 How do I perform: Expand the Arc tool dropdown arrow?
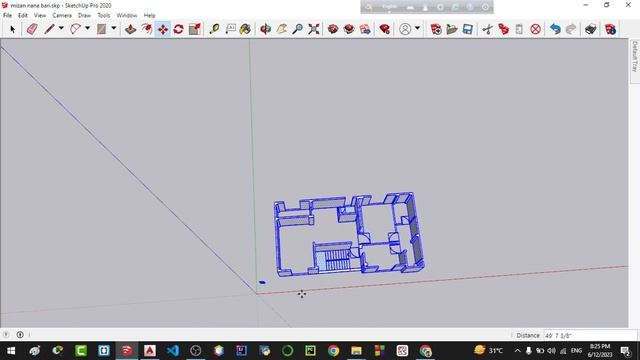point(87,28)
